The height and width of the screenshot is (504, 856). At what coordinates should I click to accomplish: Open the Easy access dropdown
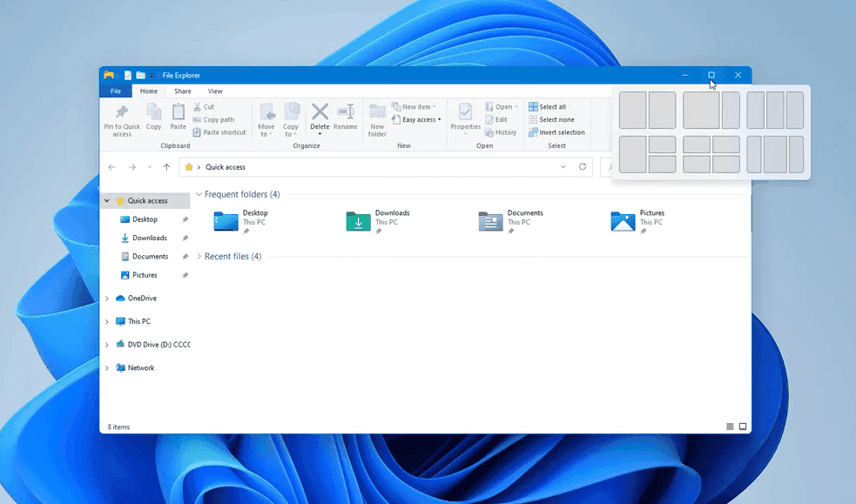click(x=416, y=119)
